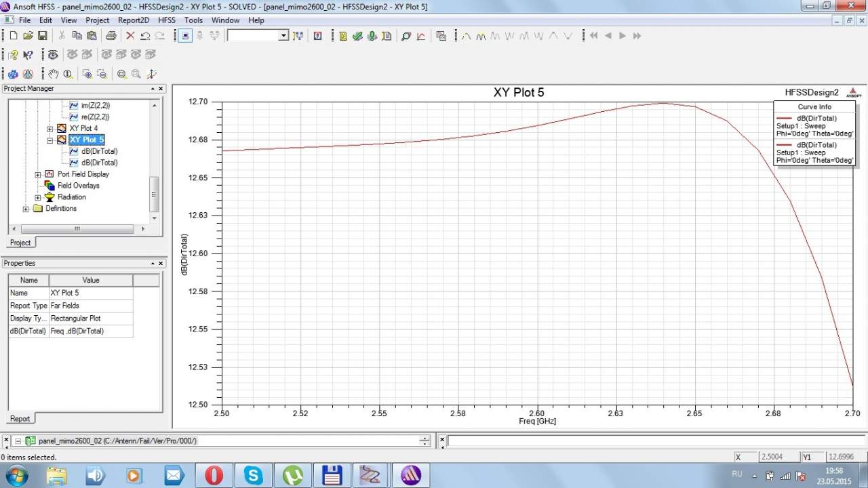Open the Report2D menu

tap(133, 20)
